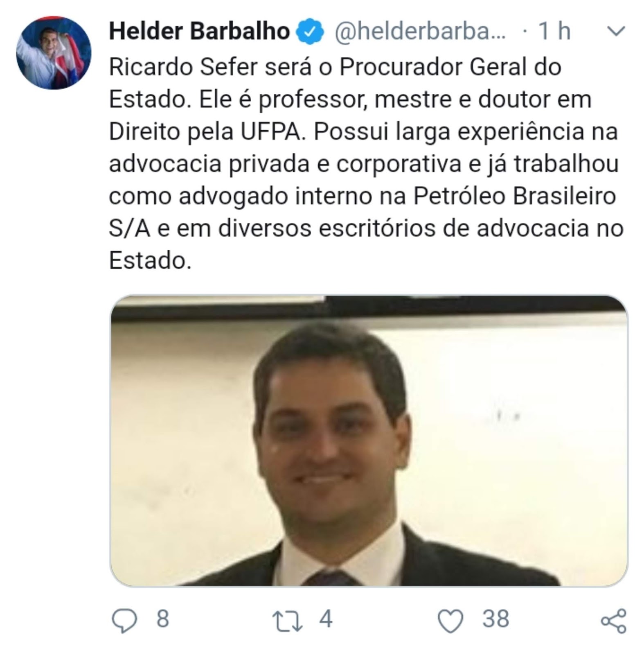Screen dimensions: 644x655
Task: Open the tweet via the 1 h timestamp
Action: (x=554, y=31)
